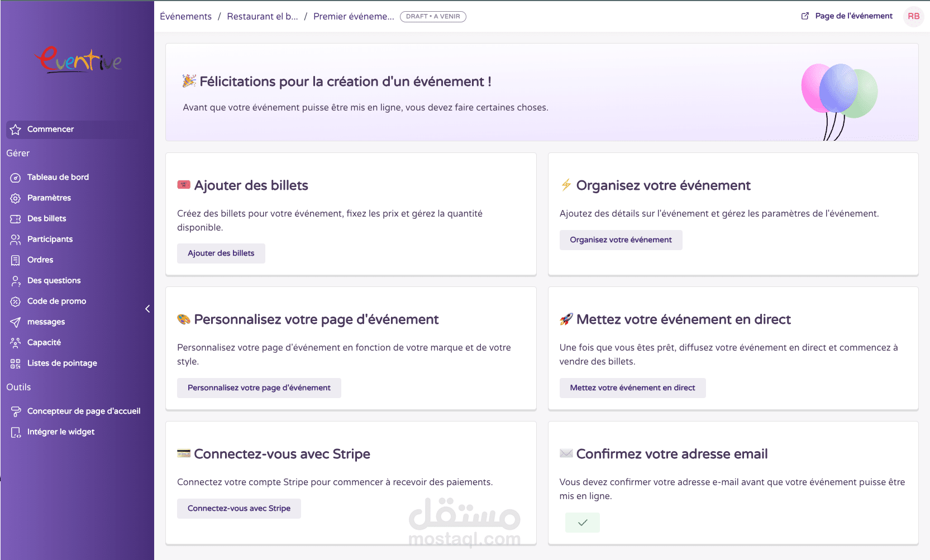Collapse the sidebar with the chevron arrow
930x560 pixels.
click(x=147, y=309)
